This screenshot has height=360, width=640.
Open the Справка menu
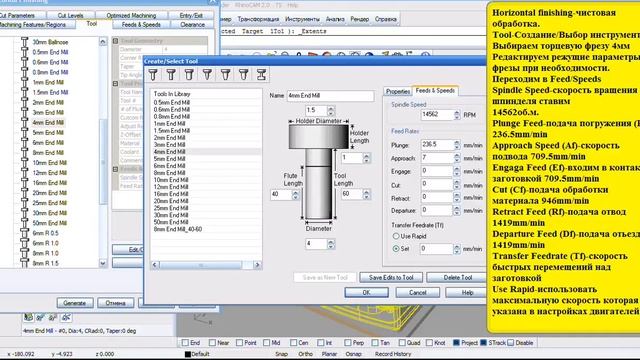[x=386, y=19]
